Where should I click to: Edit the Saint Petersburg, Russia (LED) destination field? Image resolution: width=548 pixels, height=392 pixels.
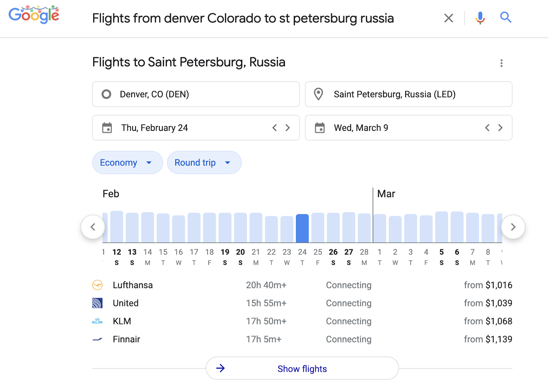tap(409, 94)
